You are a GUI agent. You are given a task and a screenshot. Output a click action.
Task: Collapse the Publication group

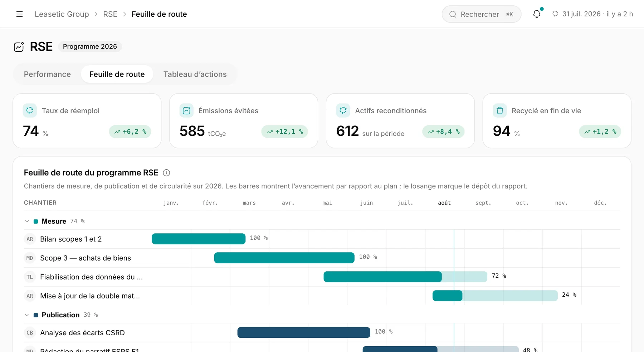pyautogui.click(x=27, y=315)
